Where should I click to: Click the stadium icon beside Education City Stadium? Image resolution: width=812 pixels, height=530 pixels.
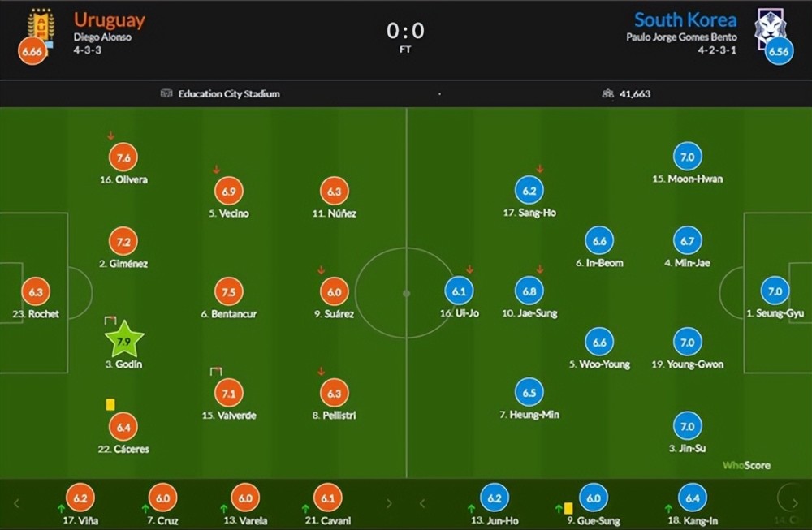click(166, 93)
